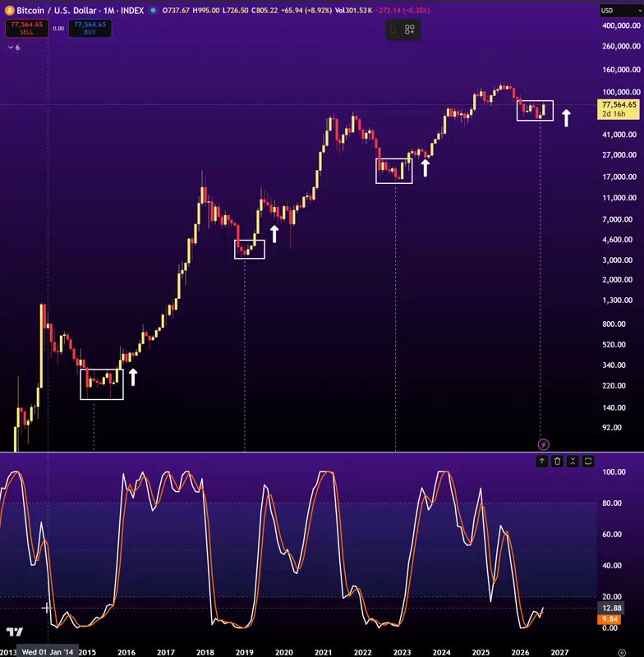644x657 pixels.
Task: Click the blue BUY 77,564.65 button
Action: click(90, 28)
